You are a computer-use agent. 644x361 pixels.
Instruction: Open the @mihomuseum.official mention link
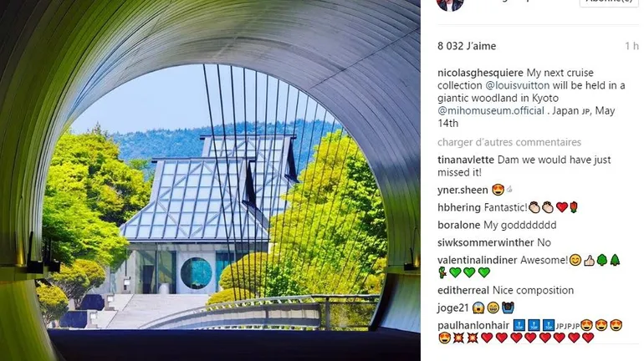click(x=491, y=111)
